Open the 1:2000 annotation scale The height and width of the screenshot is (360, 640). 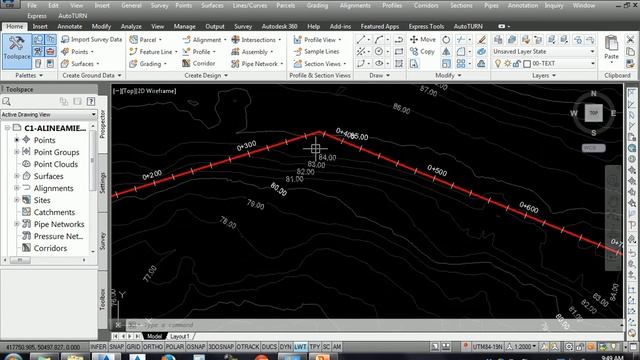click(522, 347)
